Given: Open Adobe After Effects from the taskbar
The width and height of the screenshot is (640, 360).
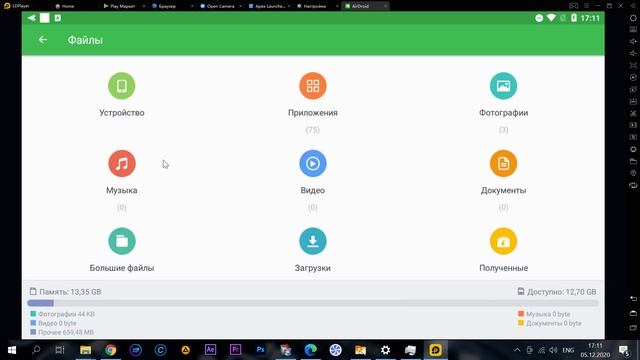Looking at the screenshot, I should [x=210, y=350].
